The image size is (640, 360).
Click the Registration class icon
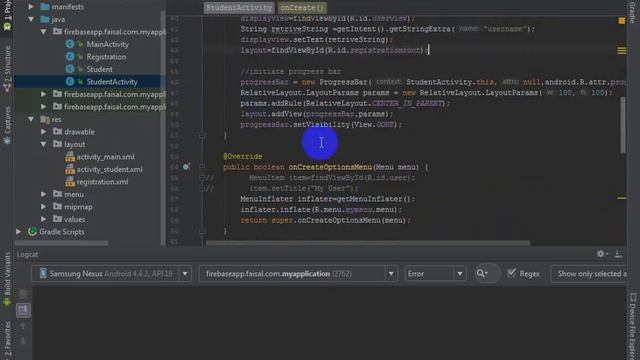point(70,57)
